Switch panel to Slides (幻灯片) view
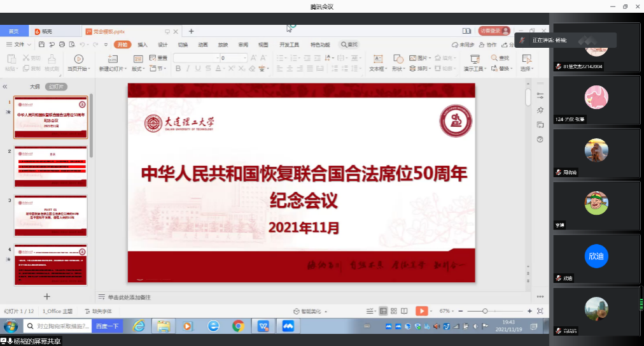The height and width of the screenshot is (346, 644). [x=56, y=87]
